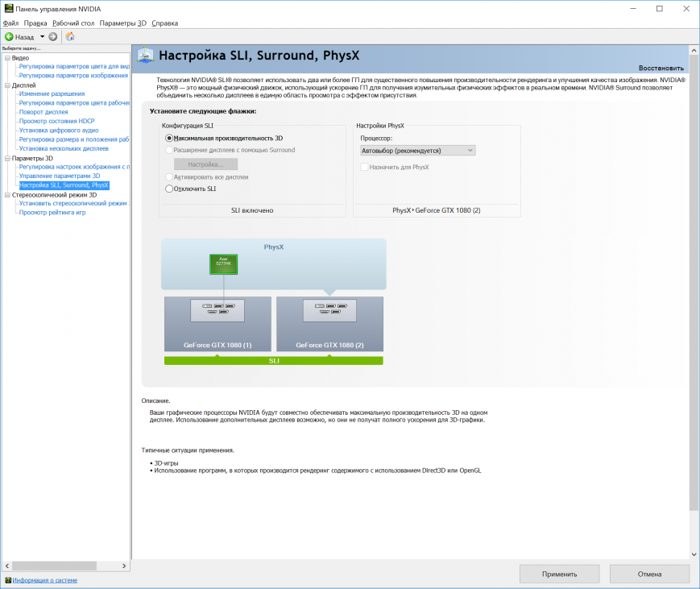Open the Файл menu
700x589 pixels.
[10, 23]
